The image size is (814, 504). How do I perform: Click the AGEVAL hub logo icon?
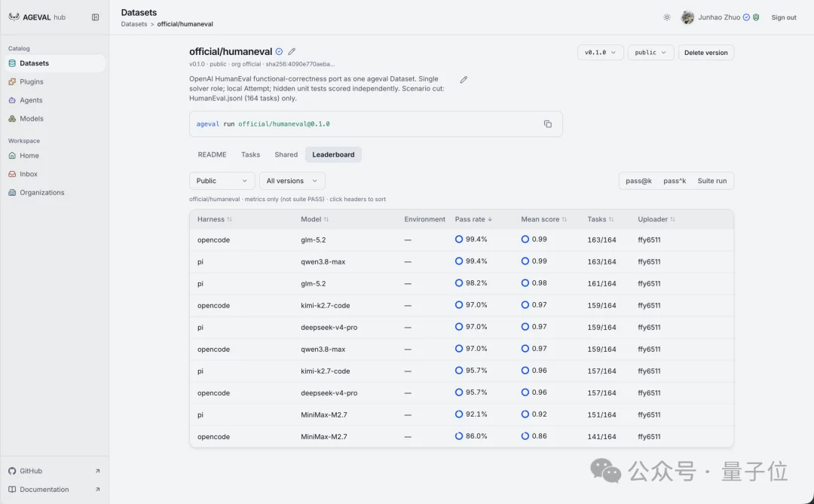(14, 17)
